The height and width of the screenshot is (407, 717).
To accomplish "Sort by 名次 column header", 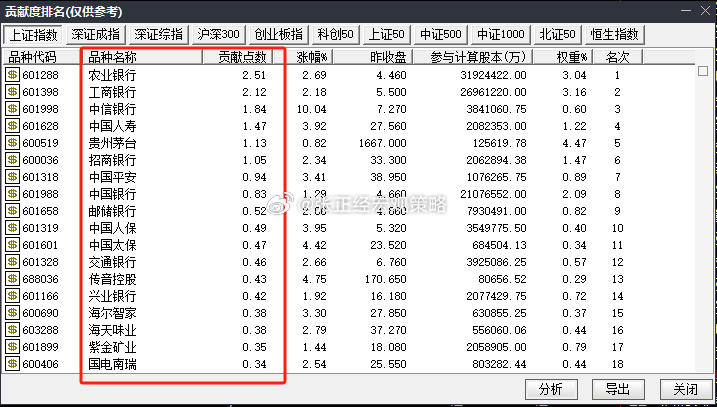I will (618, 57).
